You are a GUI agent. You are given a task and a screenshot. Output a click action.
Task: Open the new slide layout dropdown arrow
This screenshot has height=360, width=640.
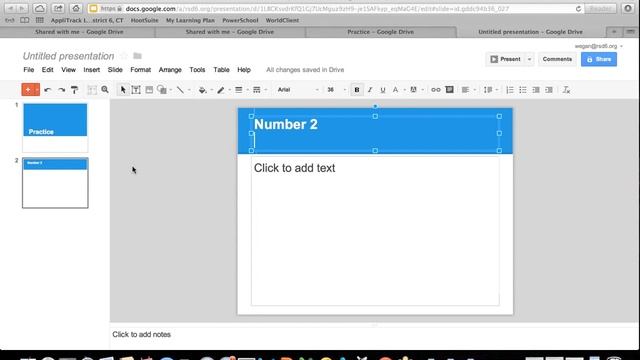(37, 90)
